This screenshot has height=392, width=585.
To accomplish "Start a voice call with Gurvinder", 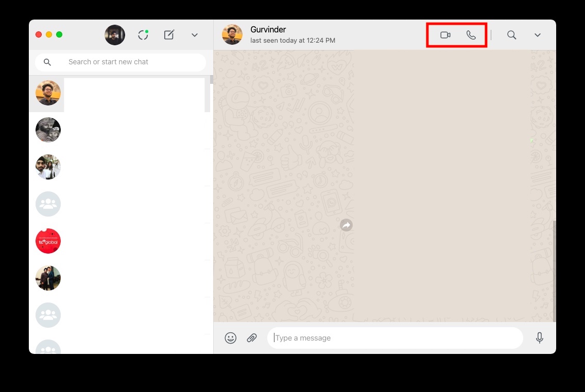I will pos(471,35).
